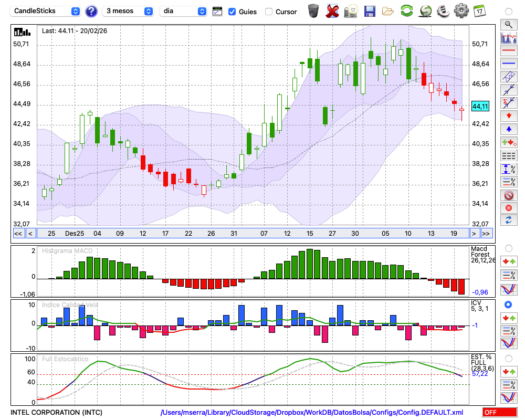The image size is (525, 420).
Task: Click the trash can delete icon
Action: (x=313, y=10)
